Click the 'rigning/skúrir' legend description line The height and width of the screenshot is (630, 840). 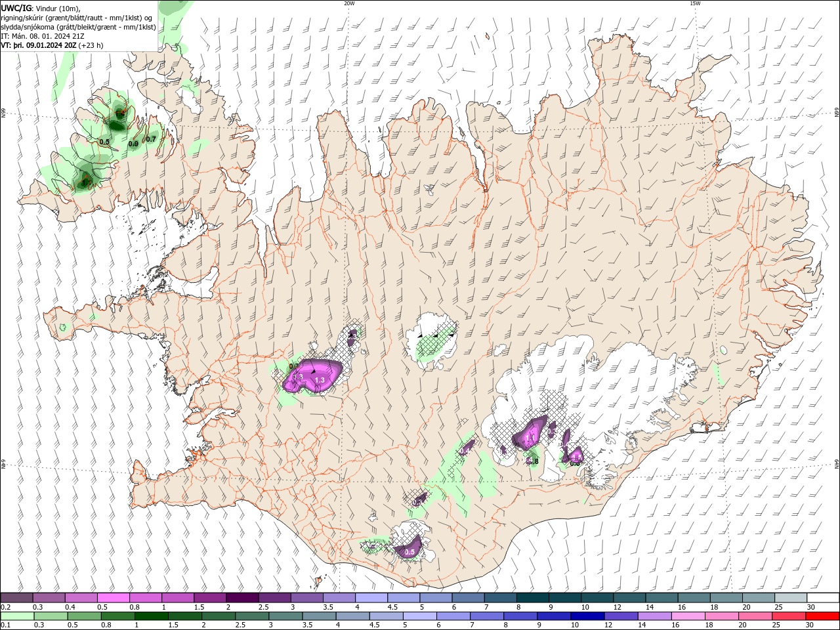(x=77, y=18)
